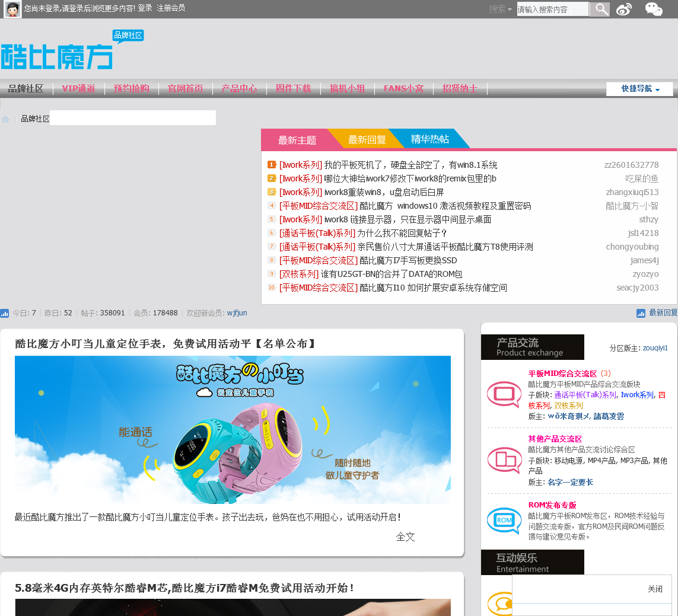Open post iwork8重装win8，u盘启动后白屏
The image size is (678, 616).
pyautogui.click(x=384, y=192)
